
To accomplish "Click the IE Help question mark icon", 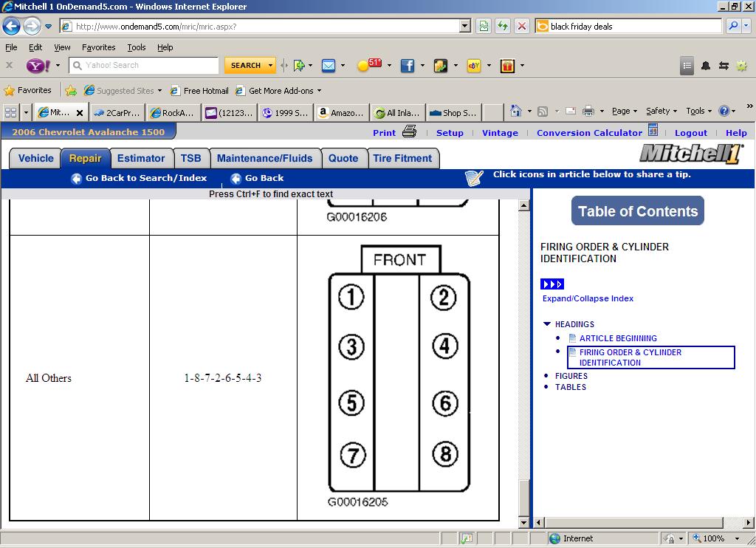I will click(x=724, y=111).
